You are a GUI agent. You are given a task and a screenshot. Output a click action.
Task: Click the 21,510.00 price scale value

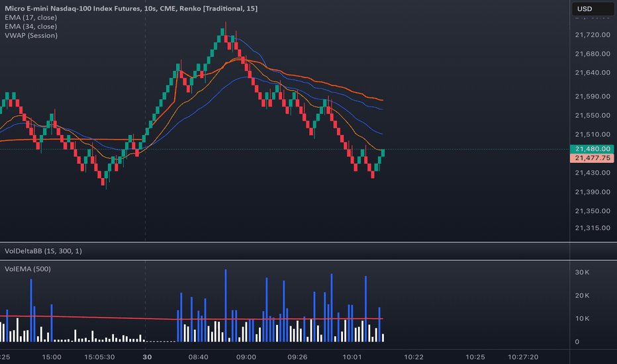(x=593, y=134)
